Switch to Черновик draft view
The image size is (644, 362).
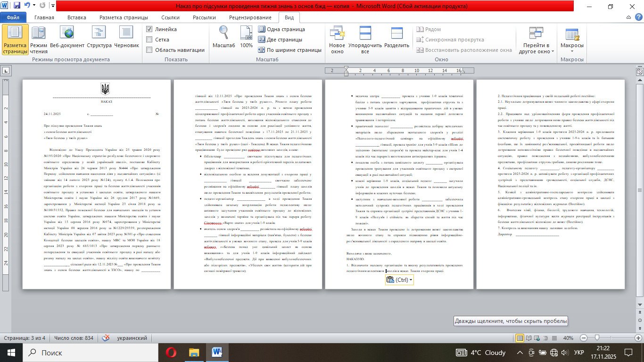pyautogui.click(x=127, y=33)
